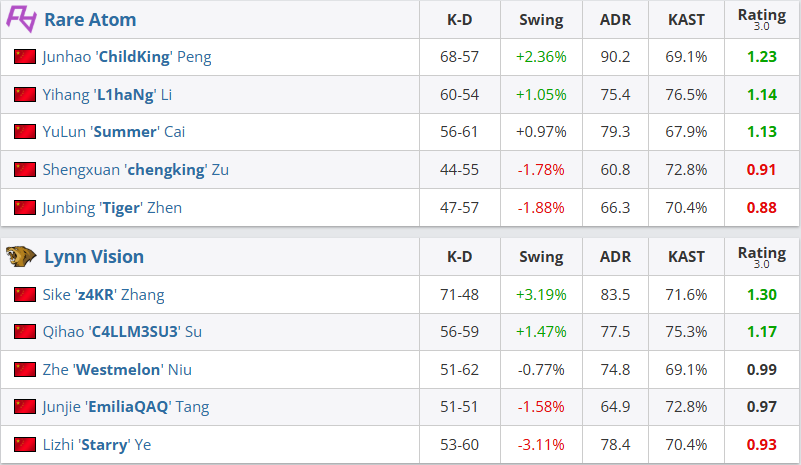Viewport: 801px width, 465px height.
Task: Click the flag icon beside ChildKing
Action: [25, 57]
